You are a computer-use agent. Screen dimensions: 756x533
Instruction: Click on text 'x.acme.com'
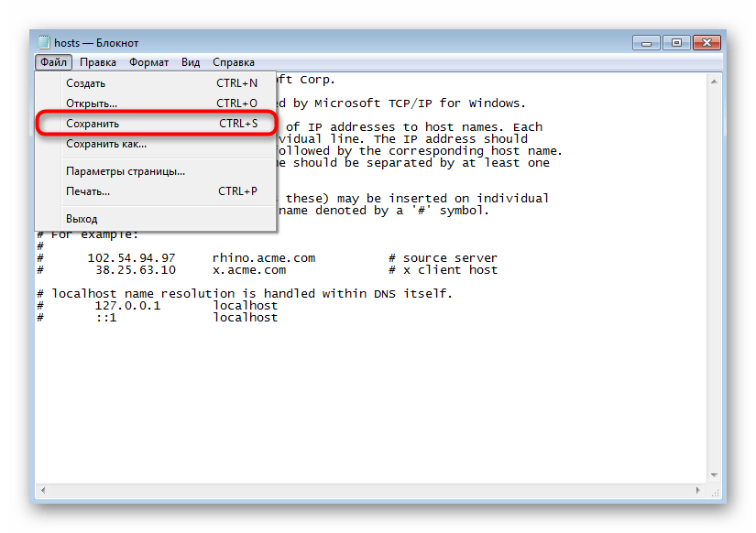coord(249,270)
